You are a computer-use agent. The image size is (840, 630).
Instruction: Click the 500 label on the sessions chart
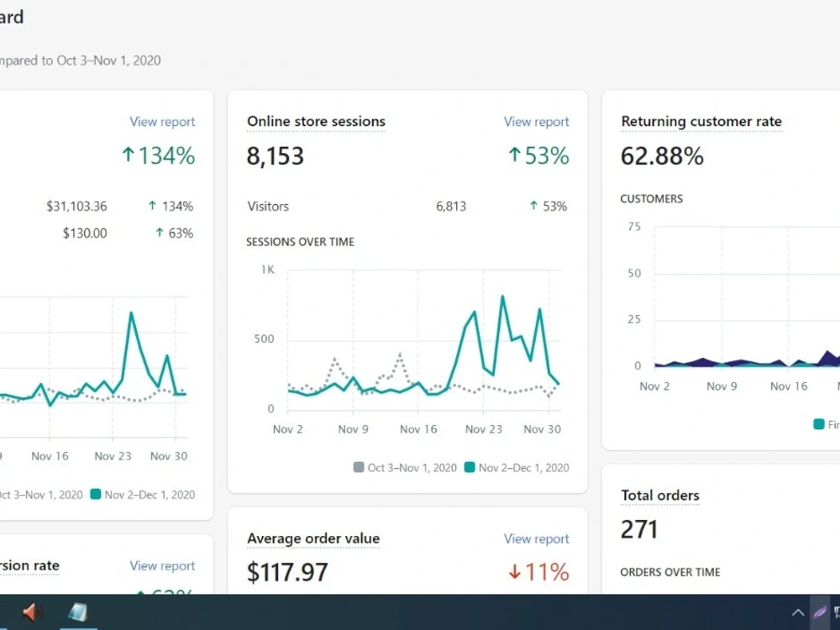pyautogui.click(x=264, y=339)
